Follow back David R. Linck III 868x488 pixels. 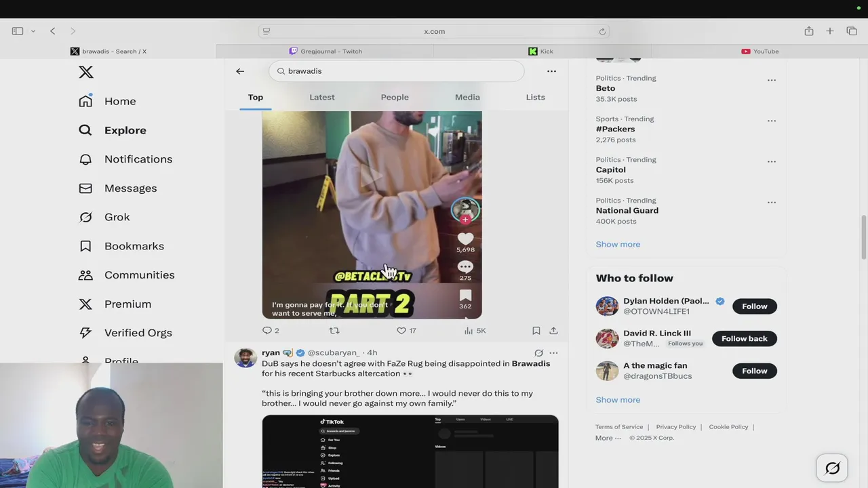(x=744, y=338)
